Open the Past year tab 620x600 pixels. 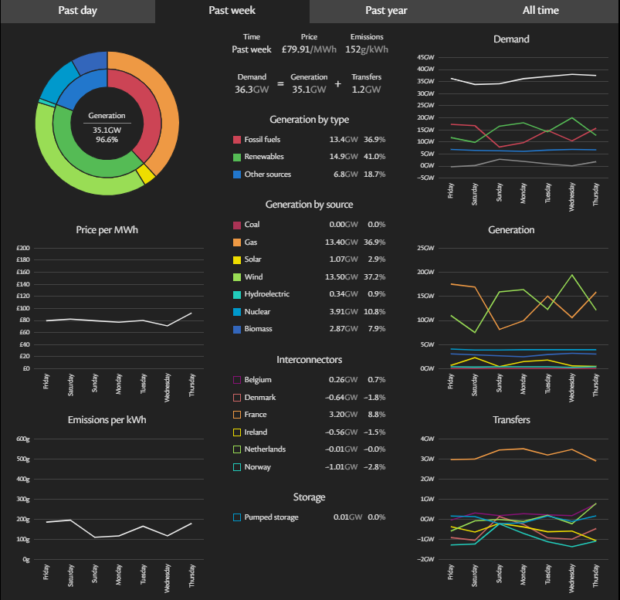(387, 11)
